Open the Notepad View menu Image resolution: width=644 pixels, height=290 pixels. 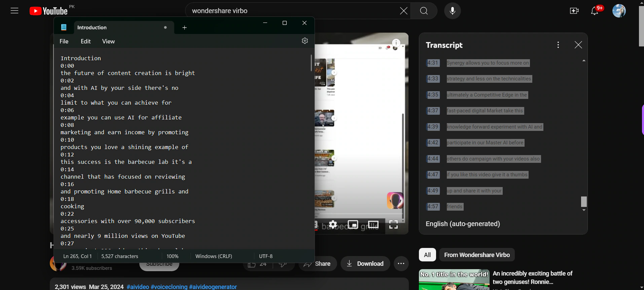click(108, 41)
